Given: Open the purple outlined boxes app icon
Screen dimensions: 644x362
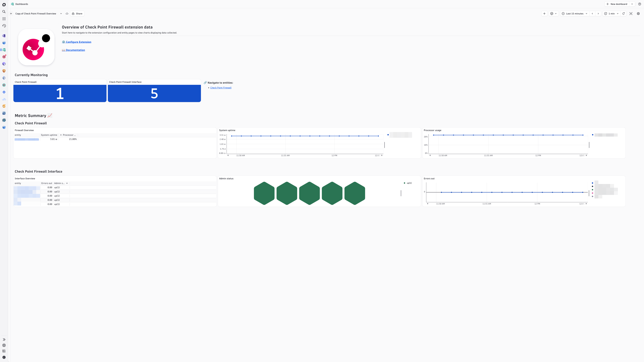Looking at the screenshot, I should click(4, 64).
